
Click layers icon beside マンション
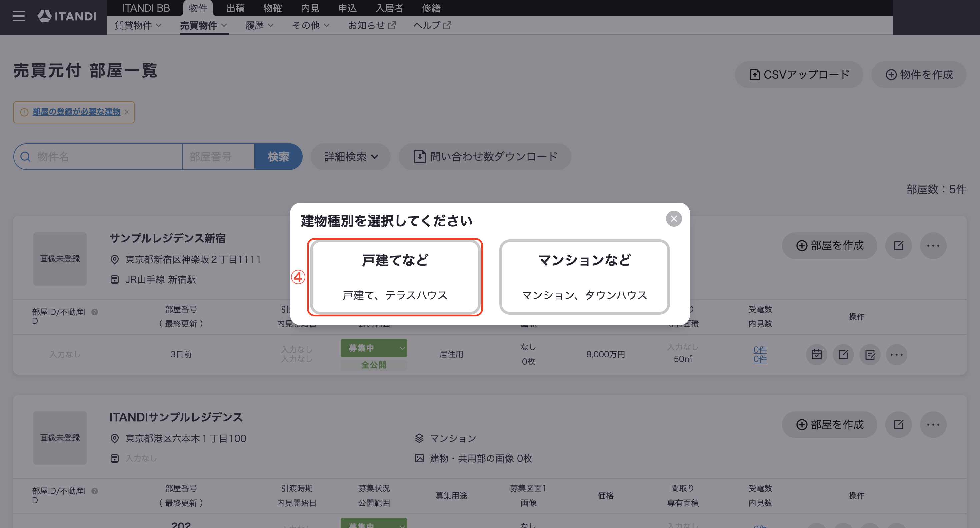pos(419,439)
